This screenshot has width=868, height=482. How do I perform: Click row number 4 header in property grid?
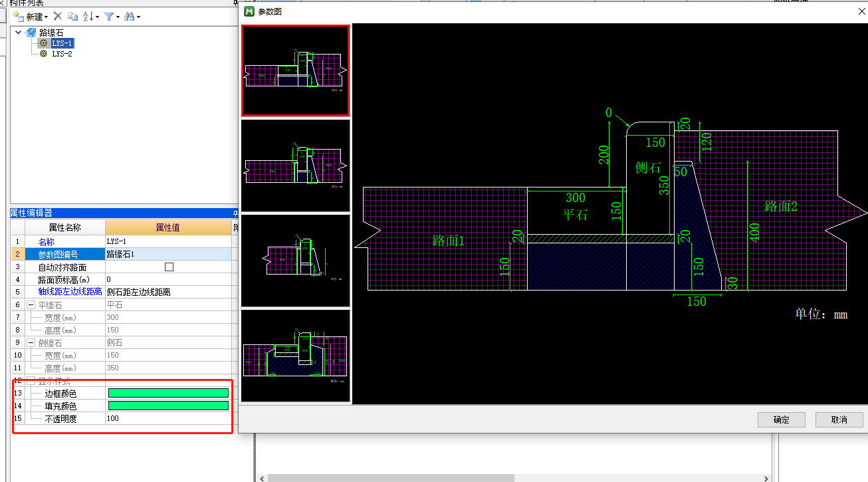[18, 279]
